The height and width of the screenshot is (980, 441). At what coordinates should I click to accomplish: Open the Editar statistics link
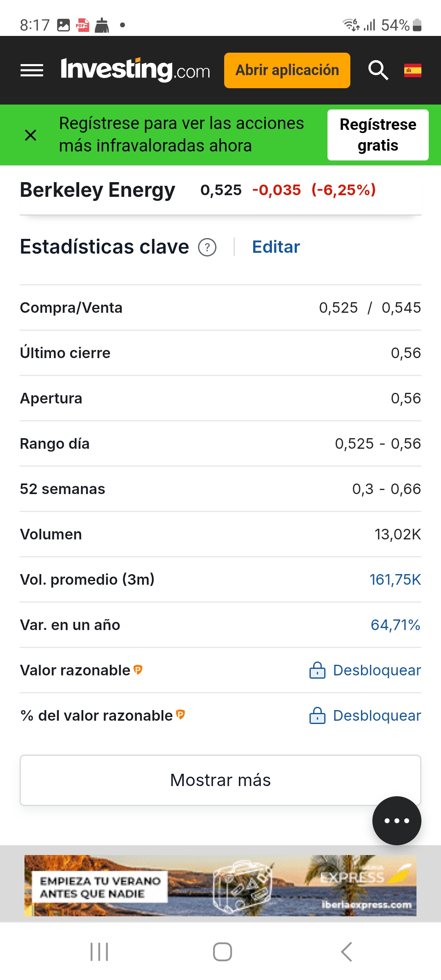[x=276, y=247]
